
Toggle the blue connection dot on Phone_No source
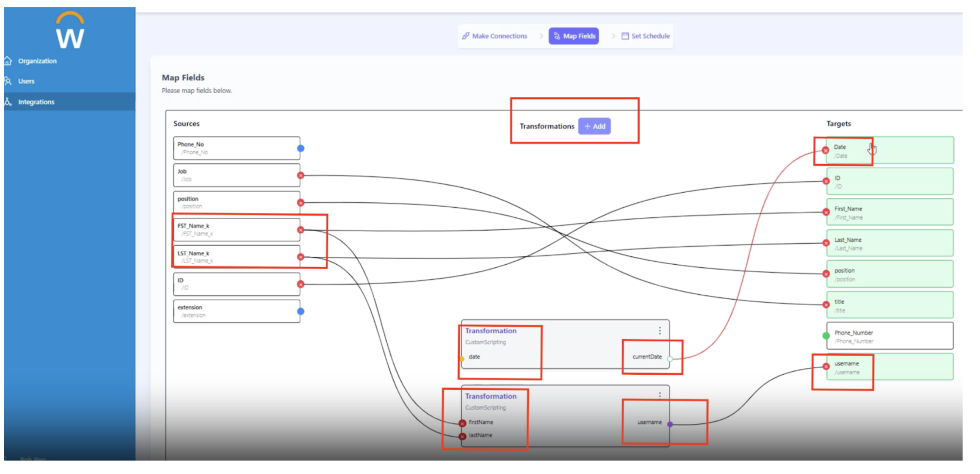[301, 148]
